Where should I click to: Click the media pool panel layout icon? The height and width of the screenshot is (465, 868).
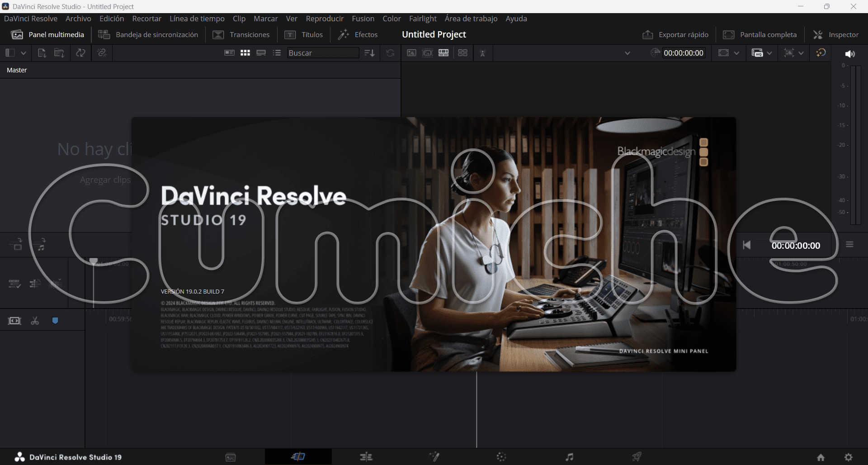(10, 53)
